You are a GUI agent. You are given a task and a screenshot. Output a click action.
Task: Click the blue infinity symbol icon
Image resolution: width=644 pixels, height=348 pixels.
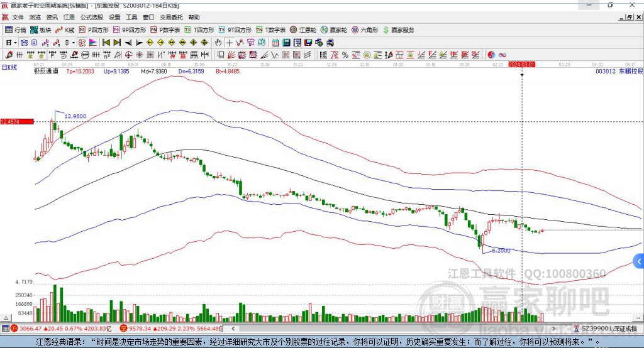pyautogui.click(x=502, y=55)
